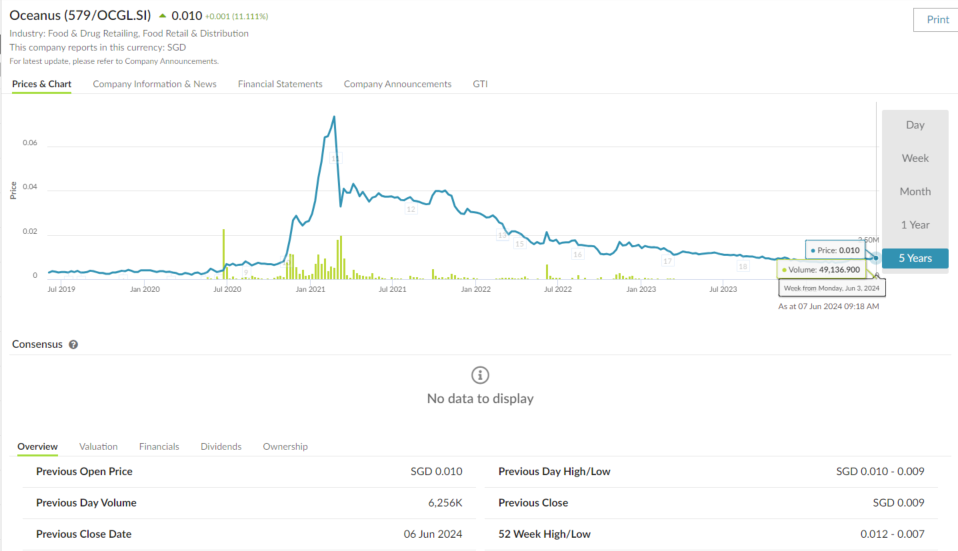Click the Previous Open Price value SGD 0.010
This screenshot has width=958, height=551.
point(436,472)
